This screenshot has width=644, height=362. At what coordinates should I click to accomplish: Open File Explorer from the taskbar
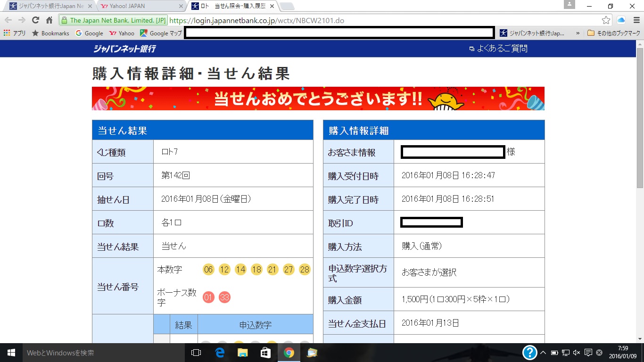pyautogui.click(x=242, y=353)
